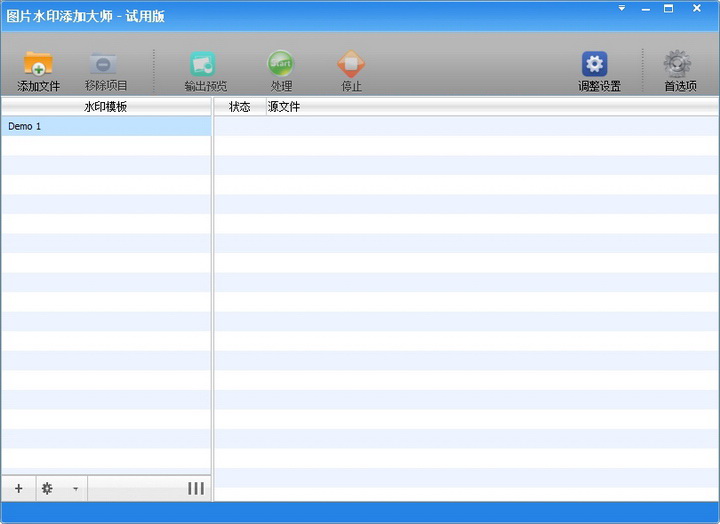
Task: Open the title bar dropdown menu arrow
Action: (621, 8)
